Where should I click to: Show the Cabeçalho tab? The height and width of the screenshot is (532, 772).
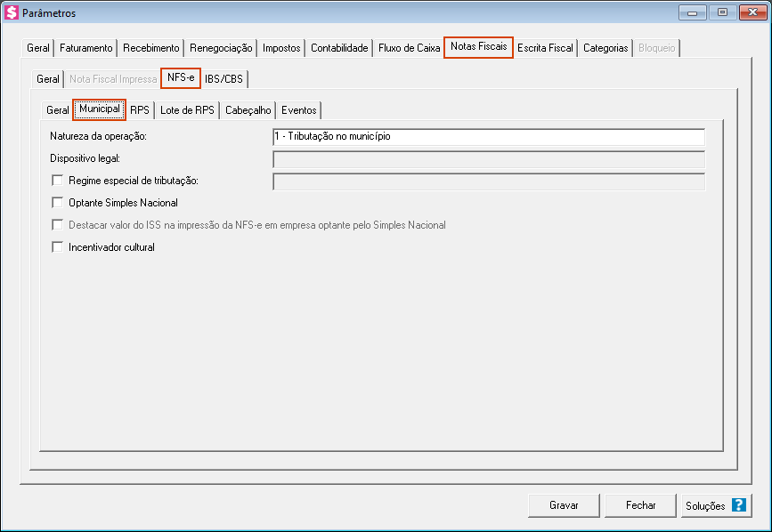(248, 110)
